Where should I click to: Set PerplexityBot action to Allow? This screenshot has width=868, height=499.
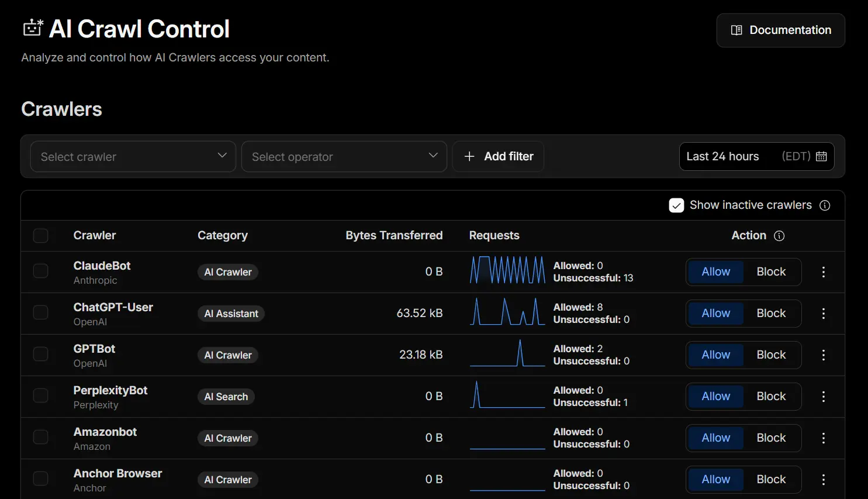pos(715,397)
